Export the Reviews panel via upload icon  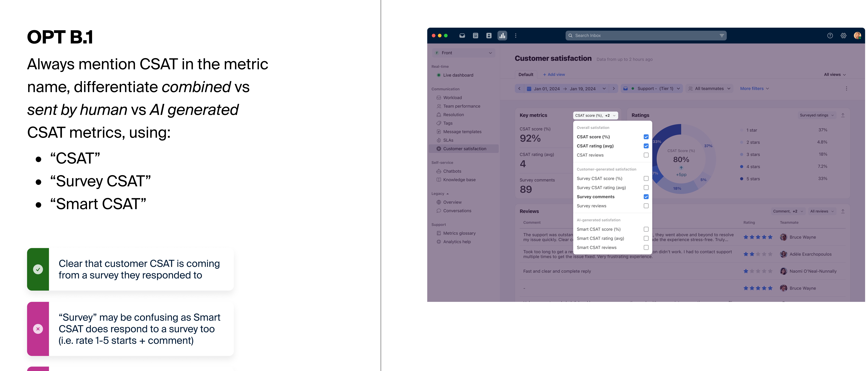(843, 211)
